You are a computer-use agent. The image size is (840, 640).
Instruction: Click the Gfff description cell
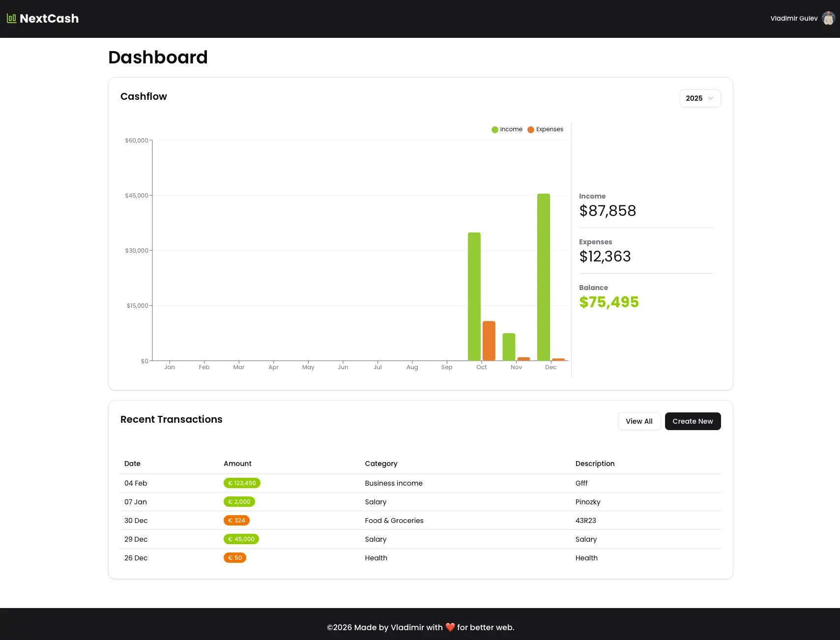pyautogui.click(x=581, y=483)
